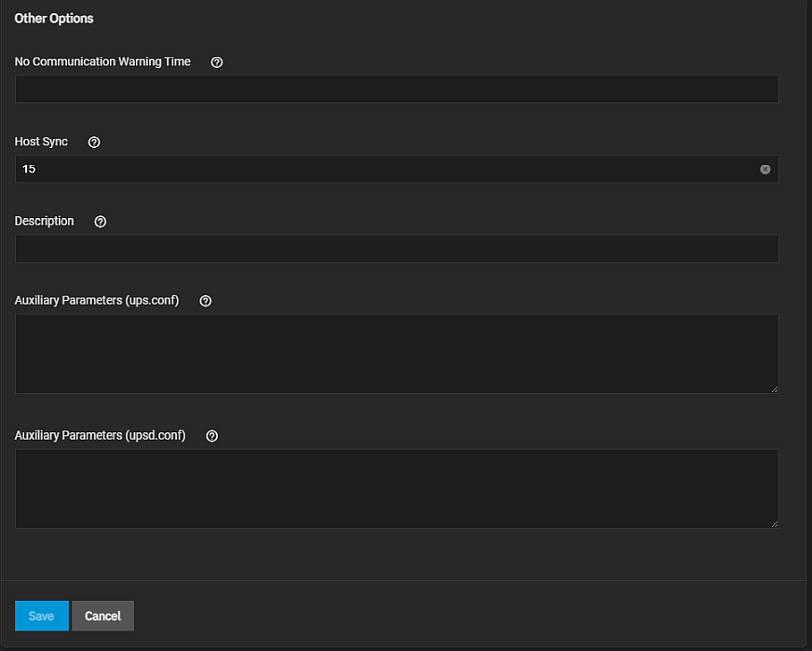This screenshot has width=812, height=651.
Task: Click the Description help icon
Action: (x=100, y=222)
